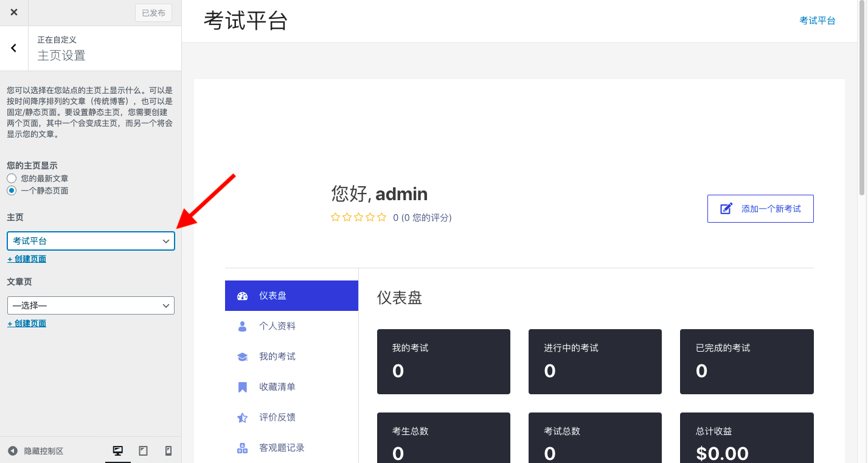Go back using the left chevron icon
Viewport: 868px width, 463px height.
pyautogui.click(x=14, y=48)
